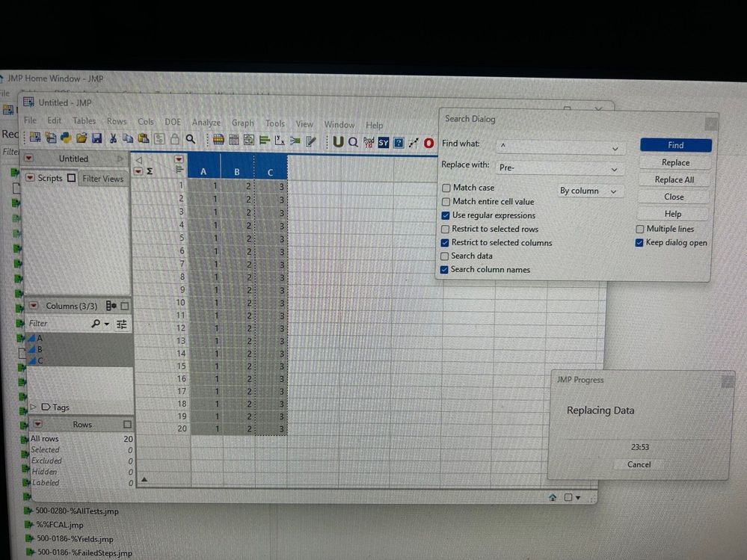
Task: Click the blue question mark toolbar icon
Action: coord(399,142)
